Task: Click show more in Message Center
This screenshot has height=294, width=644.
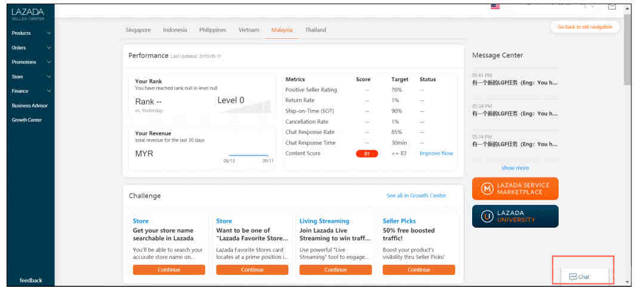Action: click(515, 168)
